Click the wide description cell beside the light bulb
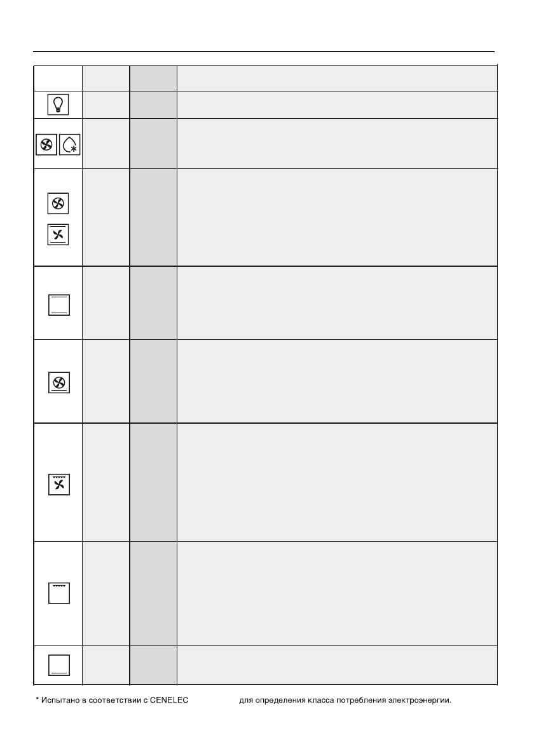Image resolution: width=534 pixels, height=756 pixels. point(337,104)
